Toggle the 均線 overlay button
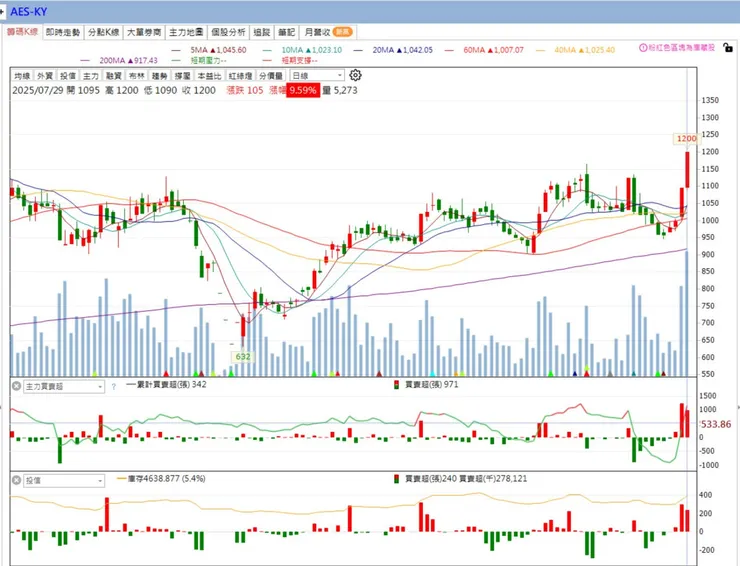Viewport: 740px width, 566px height. 22,76
